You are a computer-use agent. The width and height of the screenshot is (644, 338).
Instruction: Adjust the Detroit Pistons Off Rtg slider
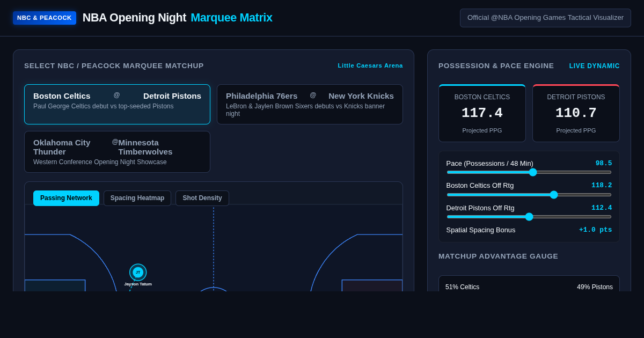[529, 217]
